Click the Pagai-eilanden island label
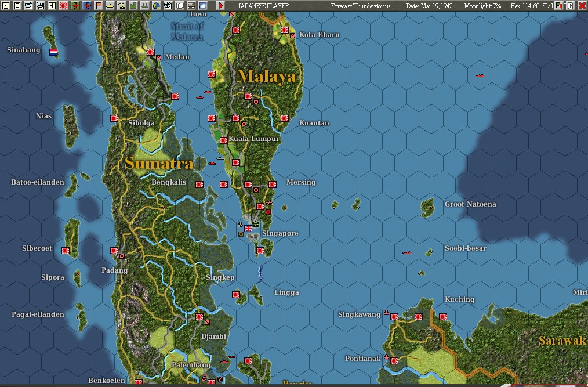Image resolution: width=588 pixels, height=387 pixels. 38,314
